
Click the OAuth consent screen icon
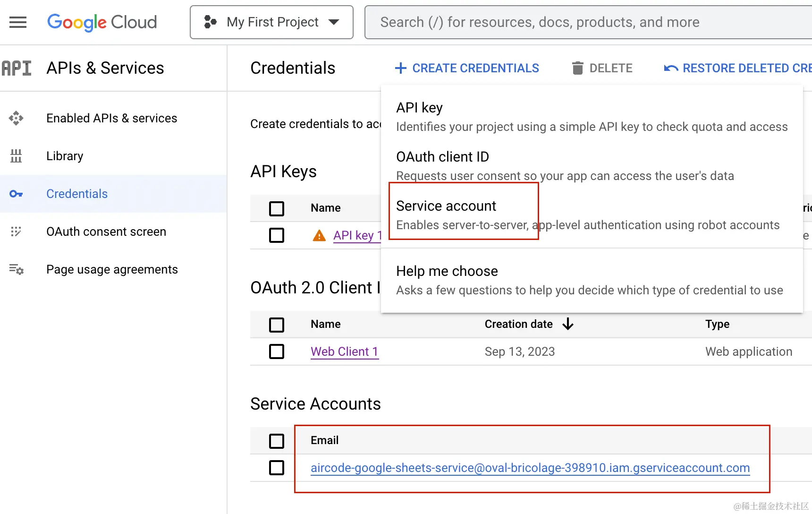[x=16, y=231]
